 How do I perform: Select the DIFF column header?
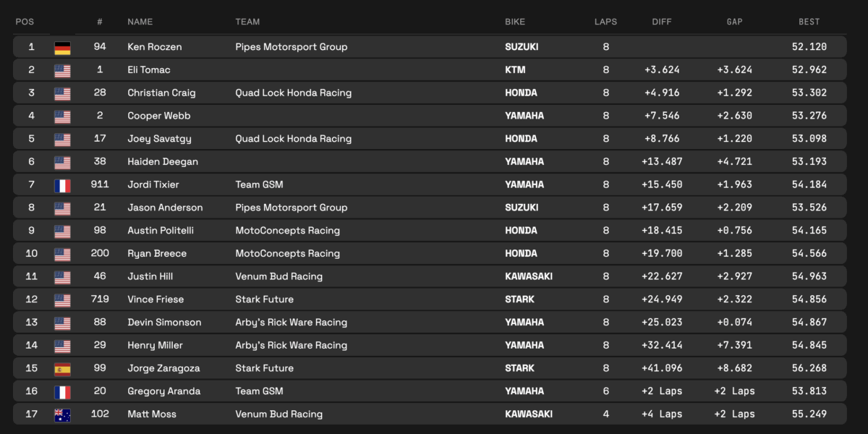click(x=661, y=22)
